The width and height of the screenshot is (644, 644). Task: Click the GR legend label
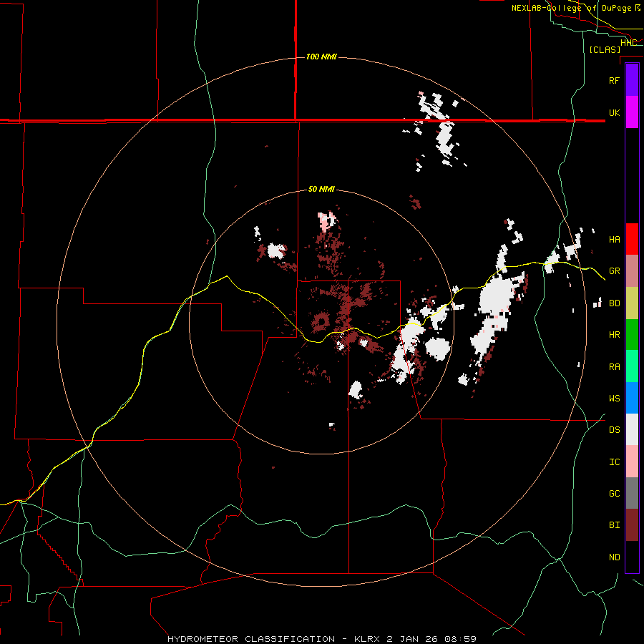(614, 271)
